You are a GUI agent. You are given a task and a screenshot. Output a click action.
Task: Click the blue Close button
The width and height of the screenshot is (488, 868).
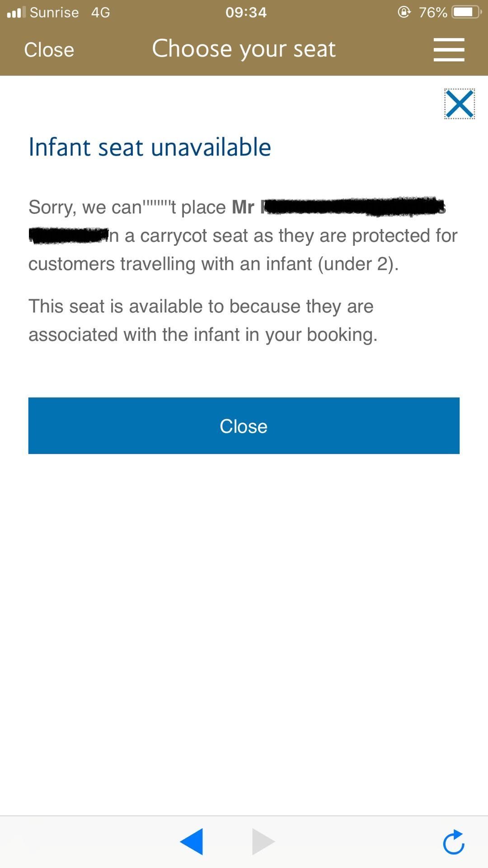point(244,425)
